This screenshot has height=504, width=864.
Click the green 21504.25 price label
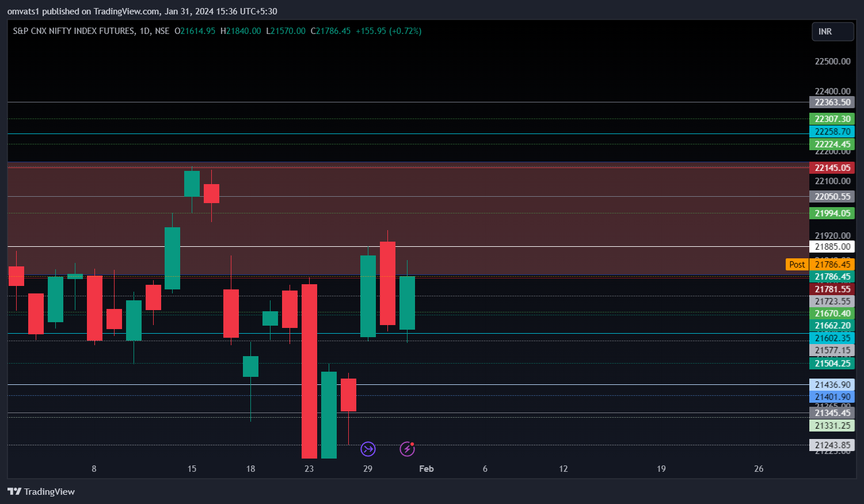tap(832, 364)
